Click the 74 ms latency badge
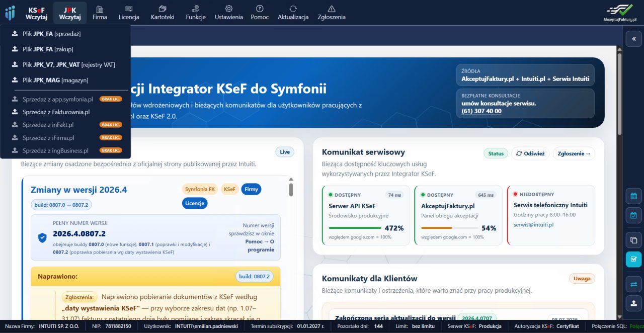The height and width of the screenshot is (333, 644). click(393, 195)
